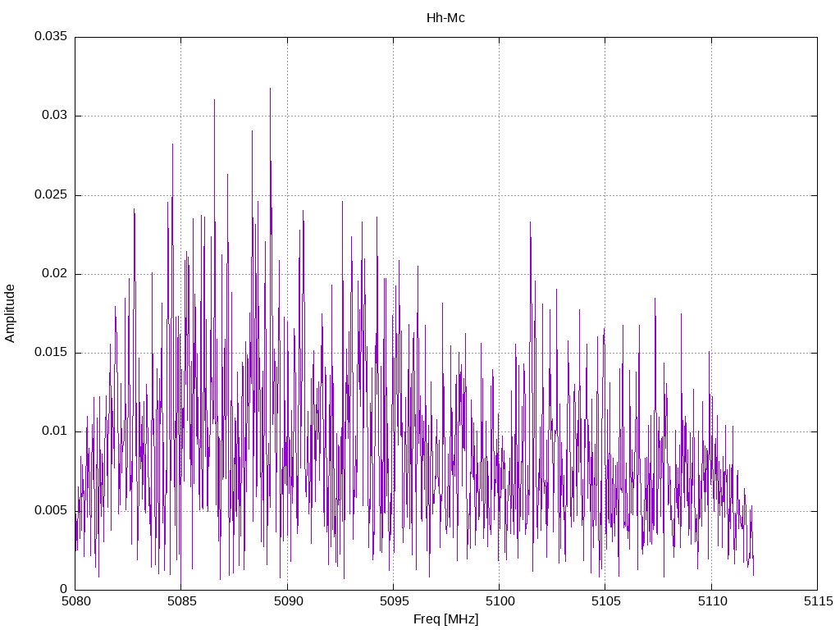The image size is (840, 630).
Task: Click the 5110 x-axis tick label
Action: pyautogui.click(x=710, y=603)
